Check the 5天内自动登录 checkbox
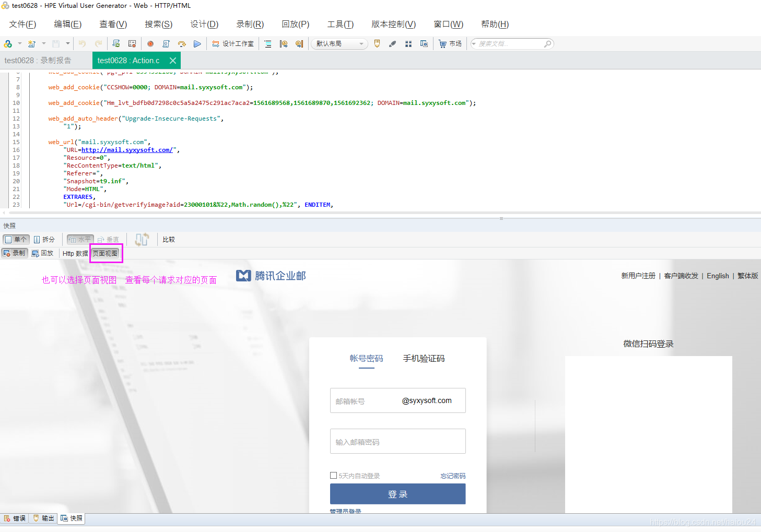Viewport: 761px width, 532px height. click(x=333, y=476)
